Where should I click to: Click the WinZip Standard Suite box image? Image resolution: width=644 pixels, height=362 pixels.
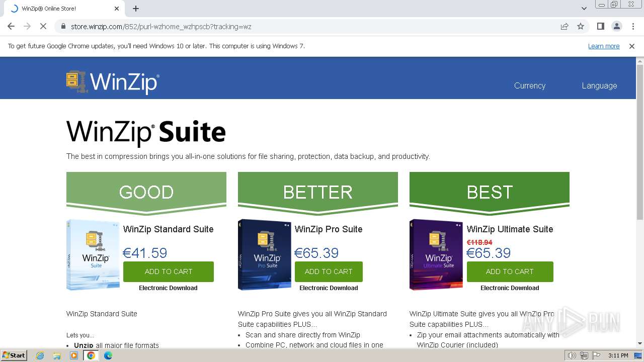pos(93,254)
